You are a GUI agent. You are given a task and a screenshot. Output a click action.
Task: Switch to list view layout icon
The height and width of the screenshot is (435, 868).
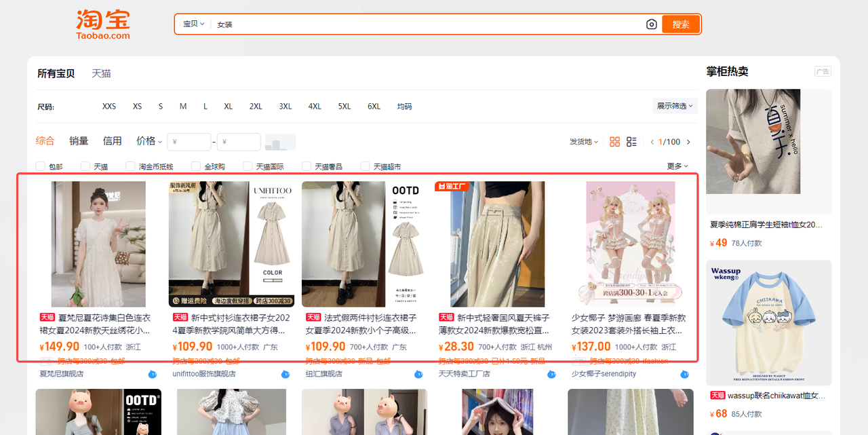(x=631, y=142)
